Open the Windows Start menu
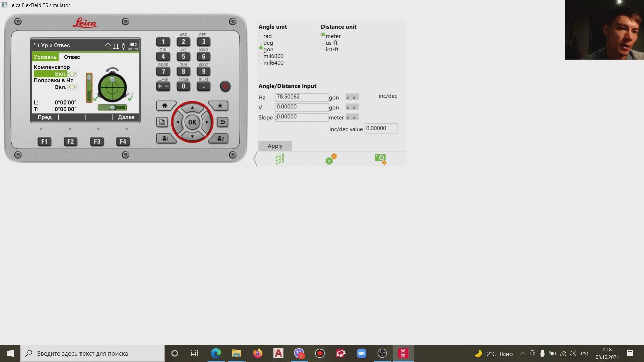This screenshot has height=362, width=644. pyautogui.click(x=10, y=353)
